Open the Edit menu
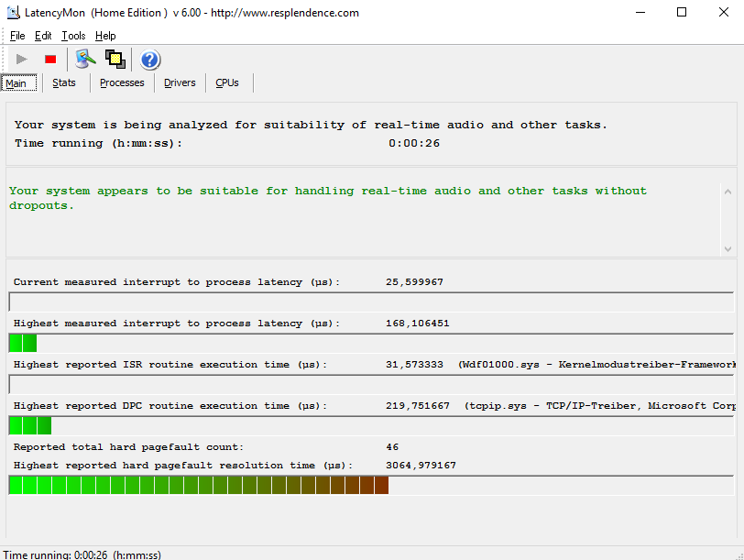The height and width of the screenshot is (560, 744). coord(43,36)
